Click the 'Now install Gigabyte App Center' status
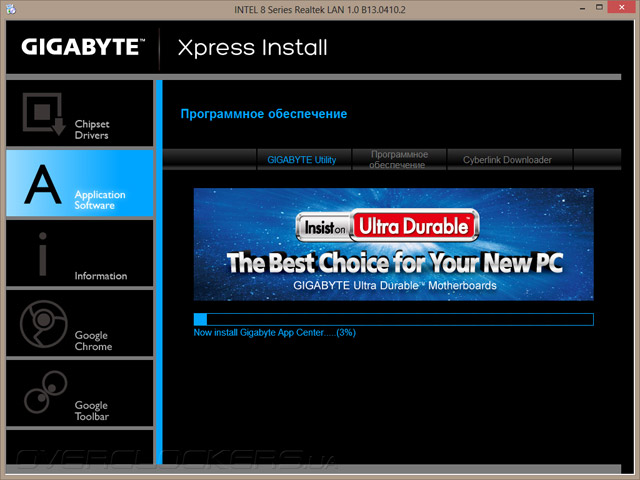 tap(274, 333)
